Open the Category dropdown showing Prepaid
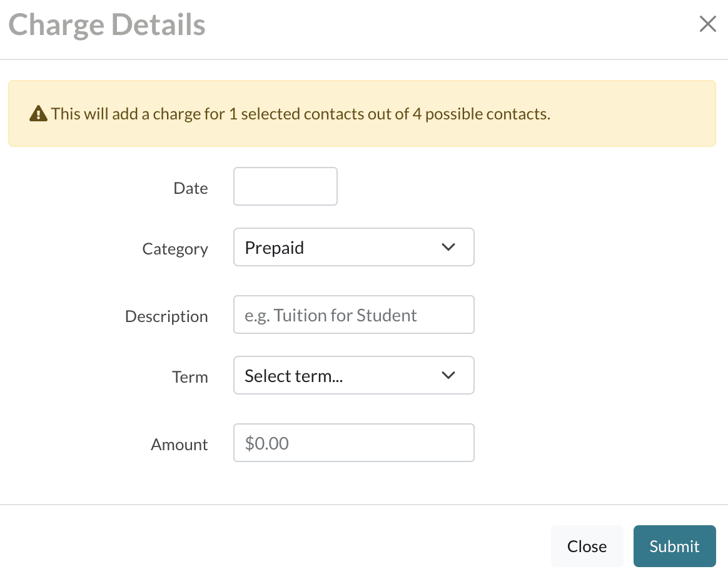 (x=353, y=247)
